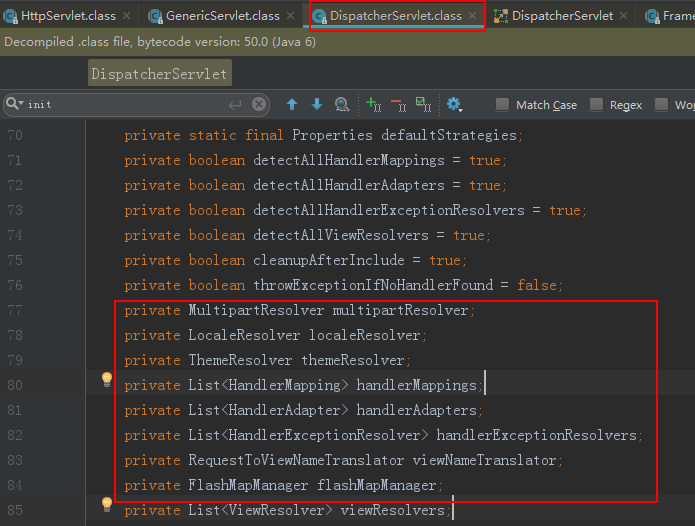
Task: Toggle the Words checkbox
Action: point(661,105)
